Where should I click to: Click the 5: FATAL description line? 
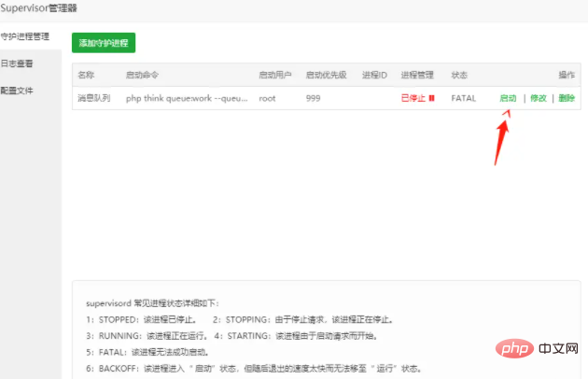coord(147,352)
